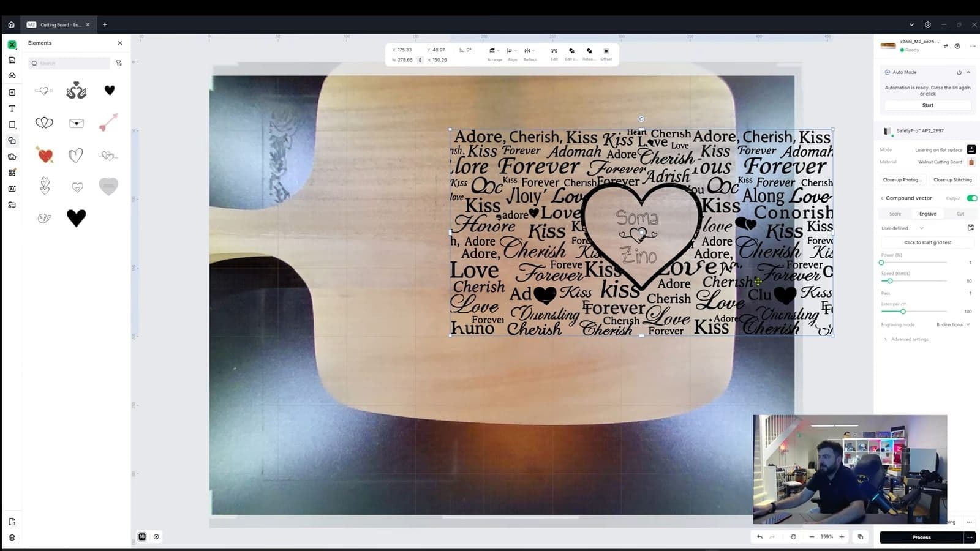The width and height of the screenshot is (980, 551).
Task: Click the cloud upload icon in sidebar
Action: [x=12, y=76]
